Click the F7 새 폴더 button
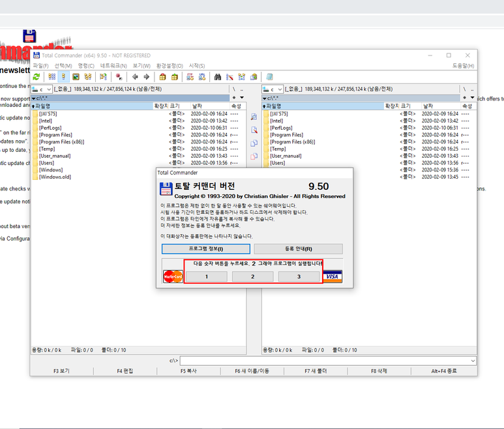 tap(316, 371)
